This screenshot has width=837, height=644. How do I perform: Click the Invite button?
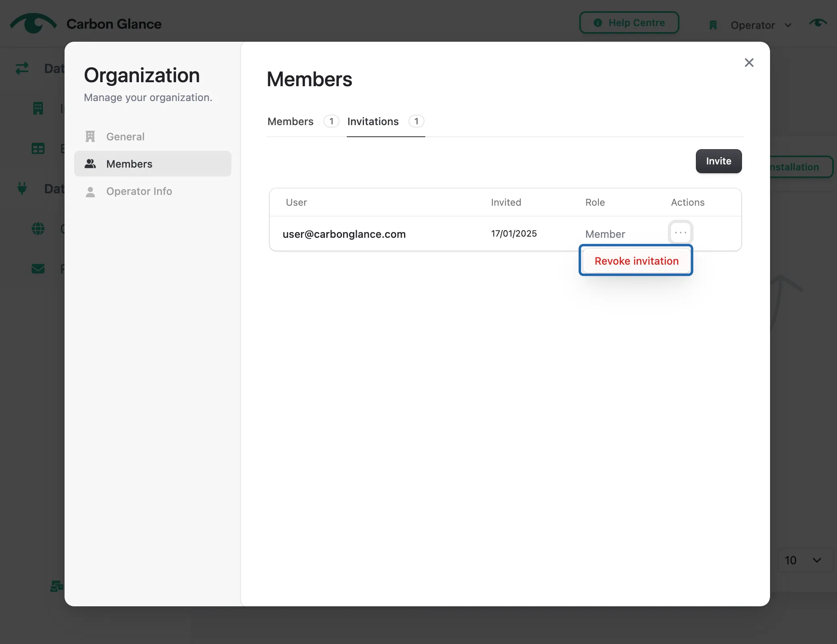[718, 161]
